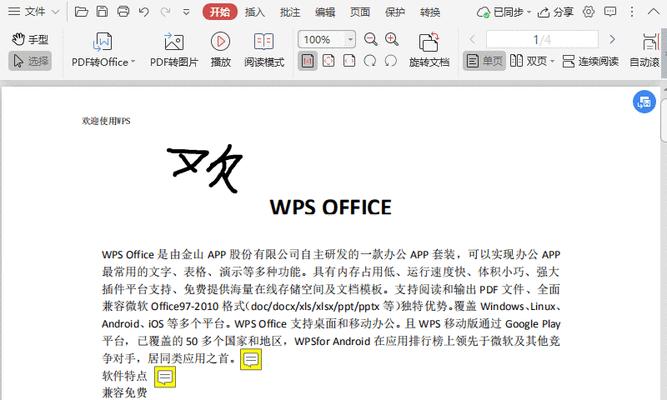Toggle fit page view icon
This screenshot has width=667, height=400.
click(328, 61)
